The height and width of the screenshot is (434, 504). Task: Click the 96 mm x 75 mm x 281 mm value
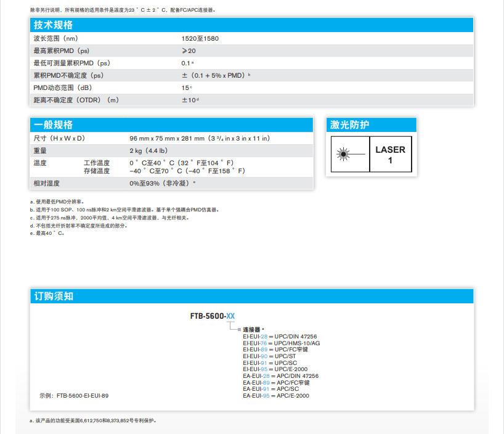(200, 138)
